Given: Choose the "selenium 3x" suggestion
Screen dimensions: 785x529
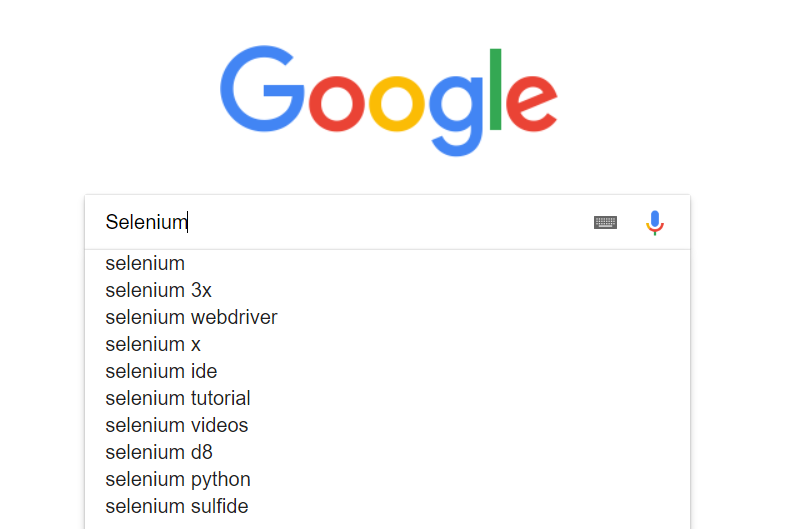Looking at the screenshot, I should pos(158,291).
